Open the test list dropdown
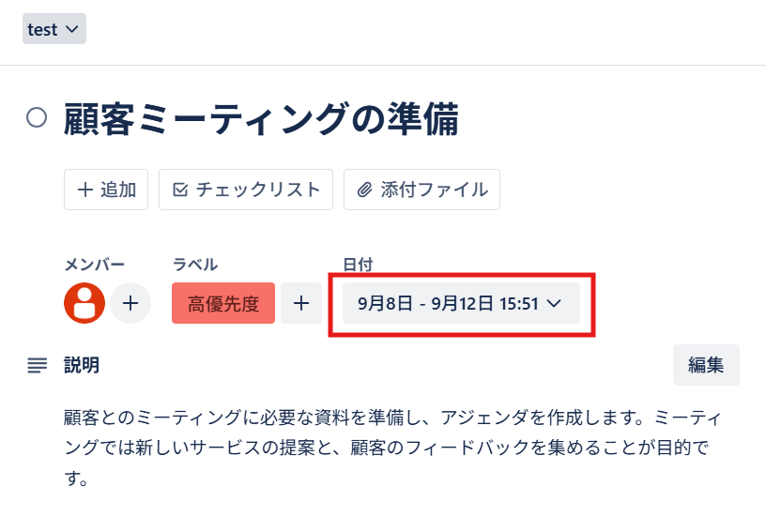Screen dimensions: 766x532 click(x=54, y=29)
